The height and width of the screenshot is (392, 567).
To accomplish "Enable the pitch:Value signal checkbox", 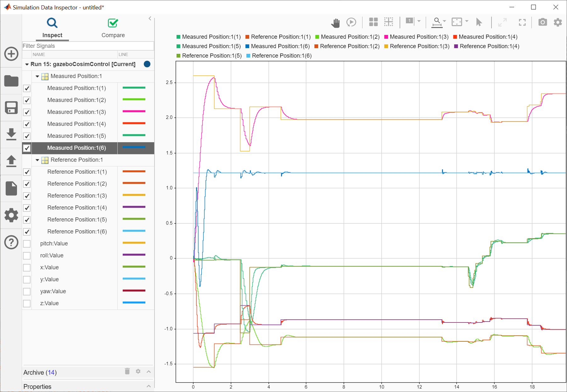I will pos(27,244).
